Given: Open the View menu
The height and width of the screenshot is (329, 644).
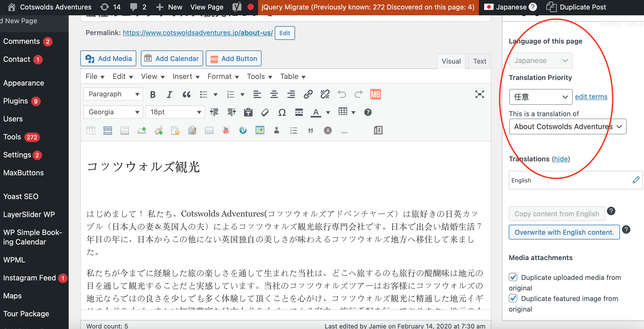Looking at the screenshot, I should pos(153,77).
